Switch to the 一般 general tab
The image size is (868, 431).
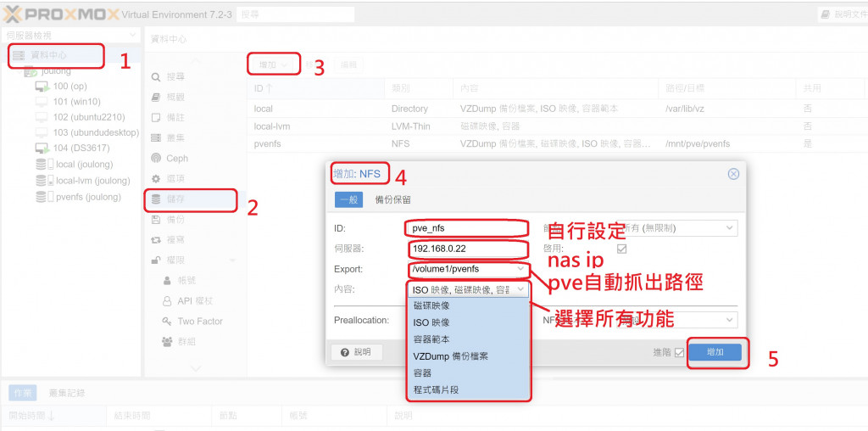(348, 200)
